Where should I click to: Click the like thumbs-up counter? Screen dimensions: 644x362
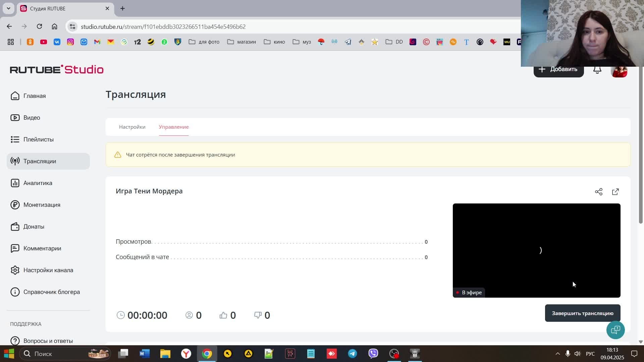click(x=228, y=315)
